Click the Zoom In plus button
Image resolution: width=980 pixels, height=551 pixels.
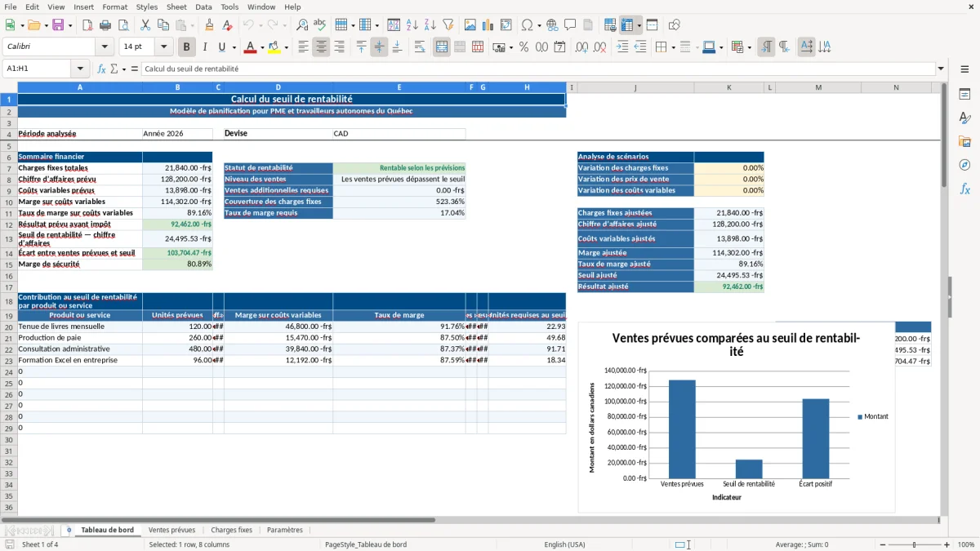(x=947, y=544)
